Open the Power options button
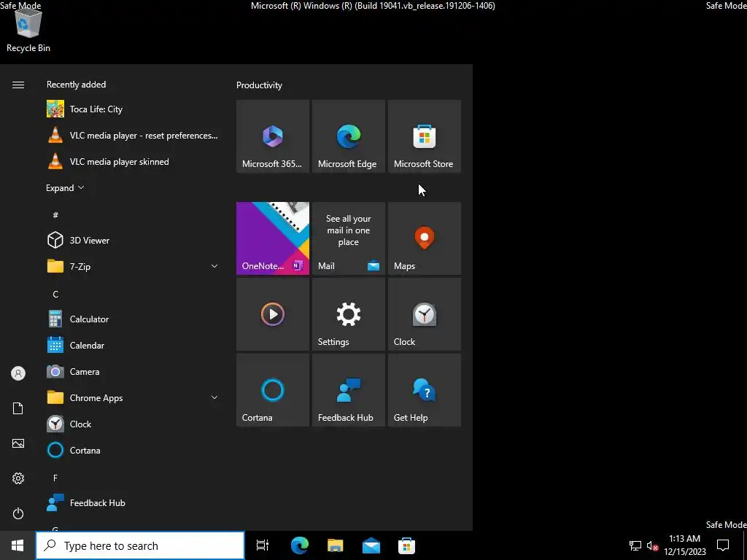This screenshot has height=560, width=747. click(x=18, y=513)
